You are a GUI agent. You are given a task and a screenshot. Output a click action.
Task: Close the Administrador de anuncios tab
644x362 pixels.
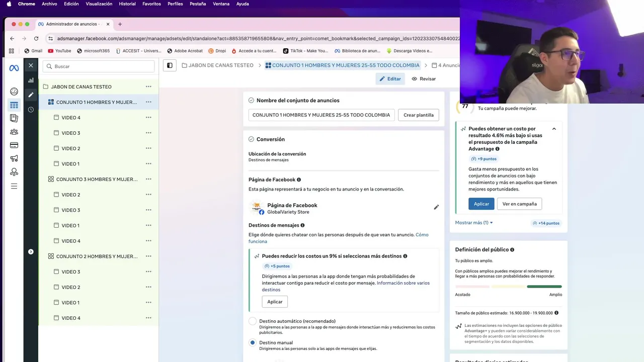click(108, 24)
